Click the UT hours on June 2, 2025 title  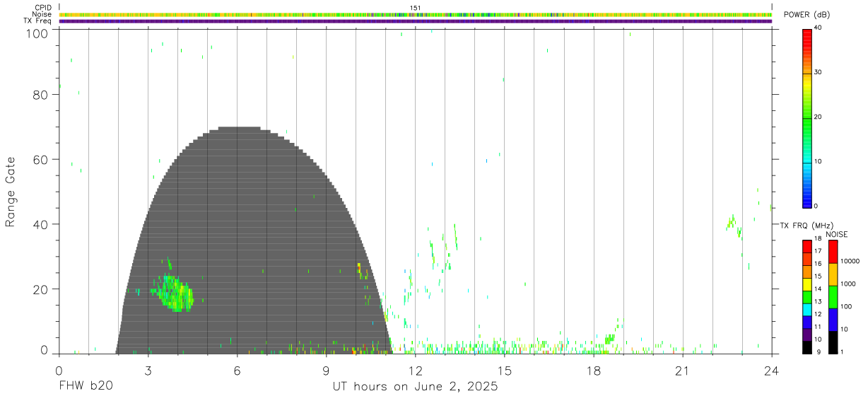416,387
